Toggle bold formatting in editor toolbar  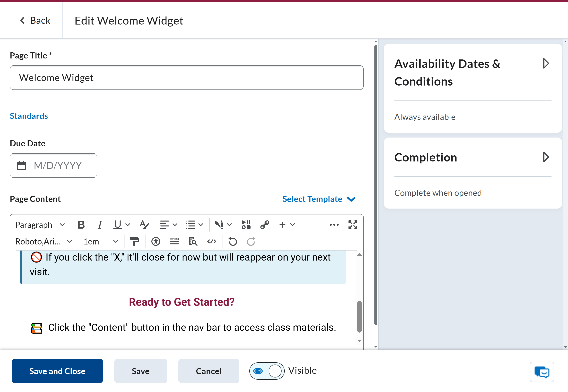81,225
